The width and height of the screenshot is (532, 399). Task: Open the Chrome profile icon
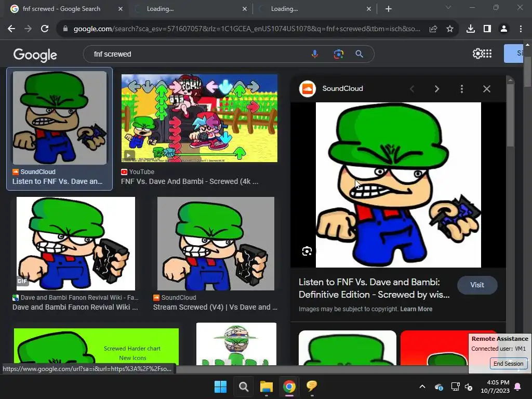504,29
